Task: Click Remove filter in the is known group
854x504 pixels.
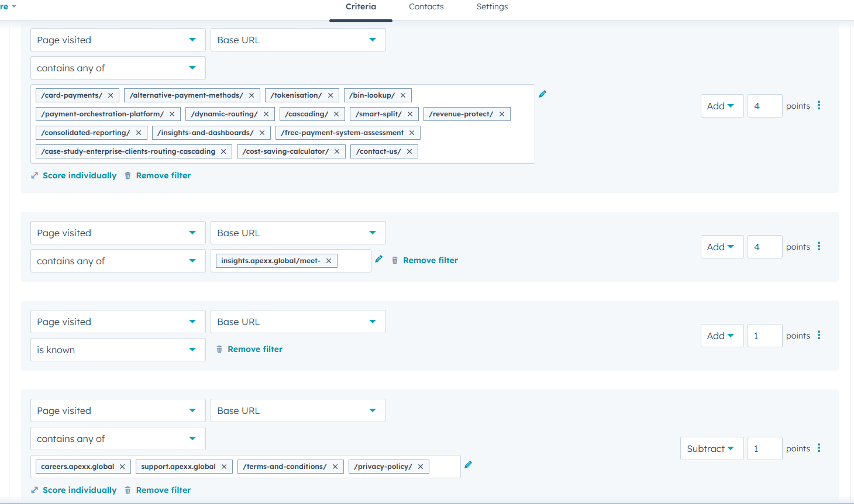Action: coord(255,348)
